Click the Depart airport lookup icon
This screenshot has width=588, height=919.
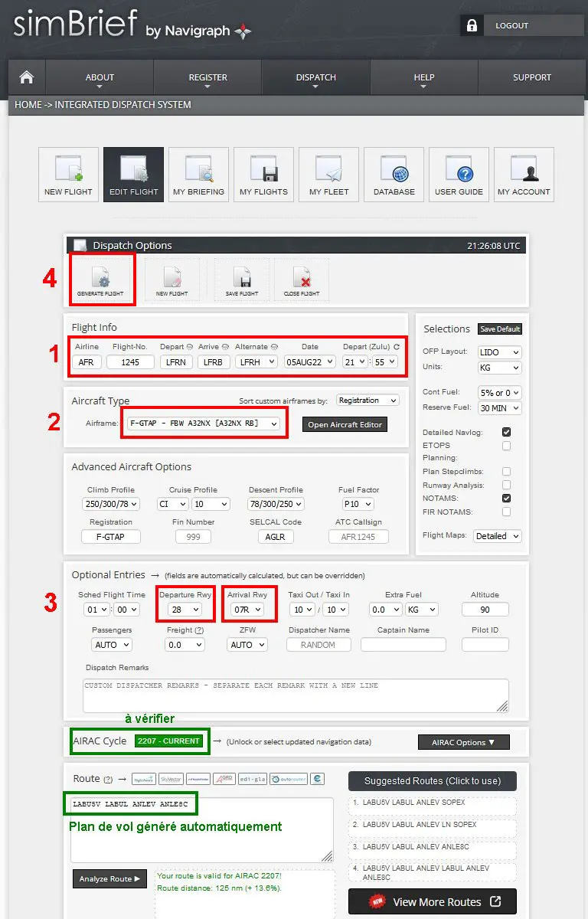(x=189, y=347)
